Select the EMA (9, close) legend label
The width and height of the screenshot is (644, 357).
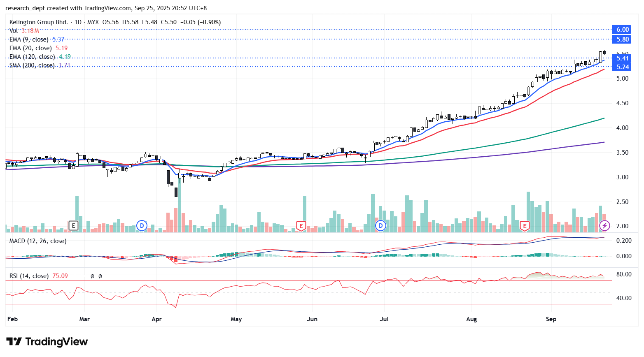click(29, 39)
